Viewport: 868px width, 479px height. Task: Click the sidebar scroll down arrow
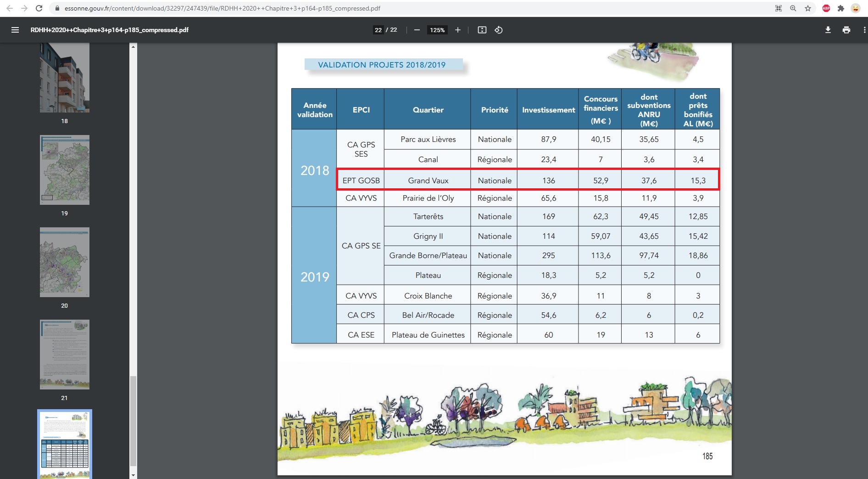134,475
